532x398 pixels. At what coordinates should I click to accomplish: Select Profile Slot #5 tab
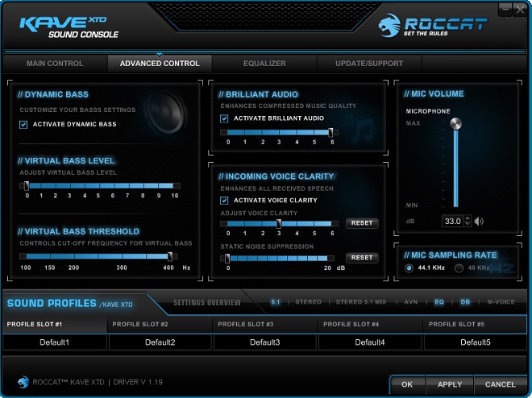pyautogui.click(x=475, y=324)
